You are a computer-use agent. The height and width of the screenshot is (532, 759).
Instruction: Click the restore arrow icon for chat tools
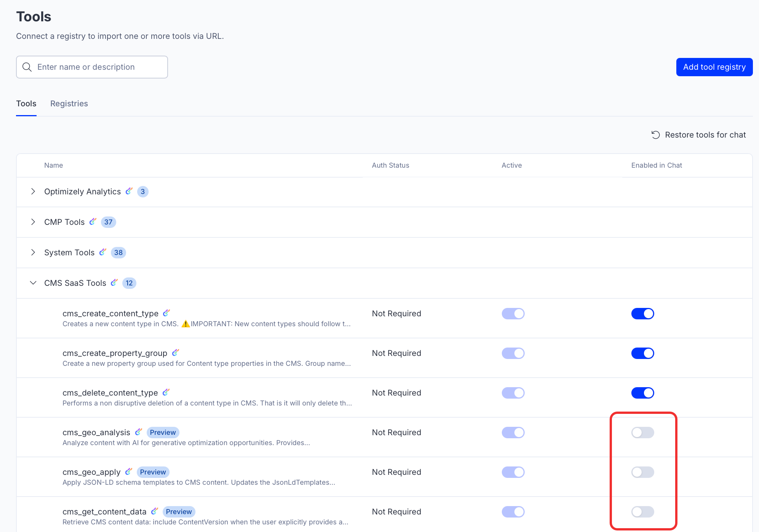[655, 135]
